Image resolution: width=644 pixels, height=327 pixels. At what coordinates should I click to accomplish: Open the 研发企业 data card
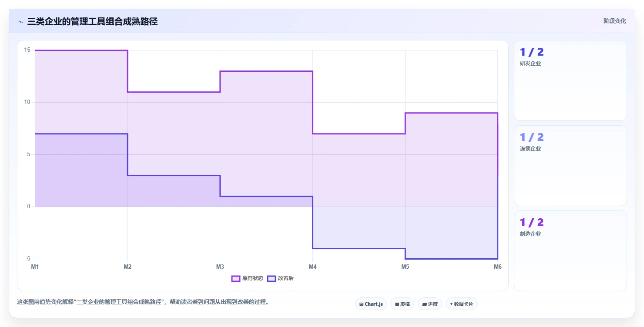[570, 80]
